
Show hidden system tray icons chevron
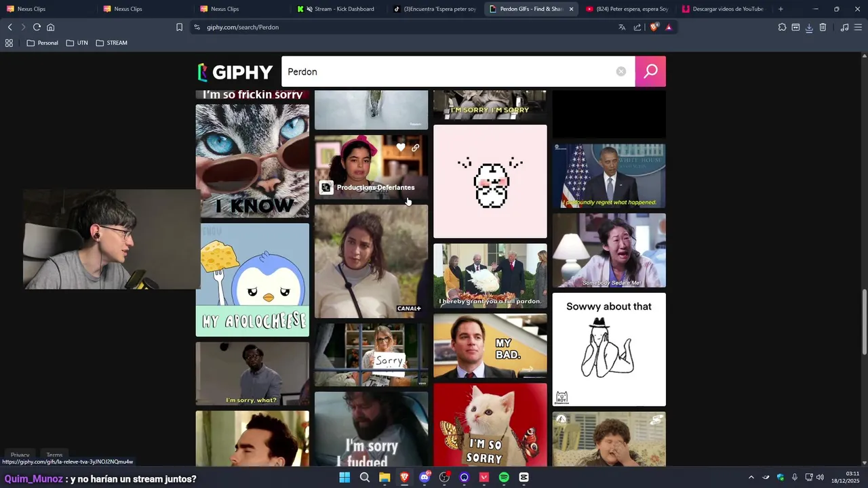pyautogui.click(x=751, y=477)
